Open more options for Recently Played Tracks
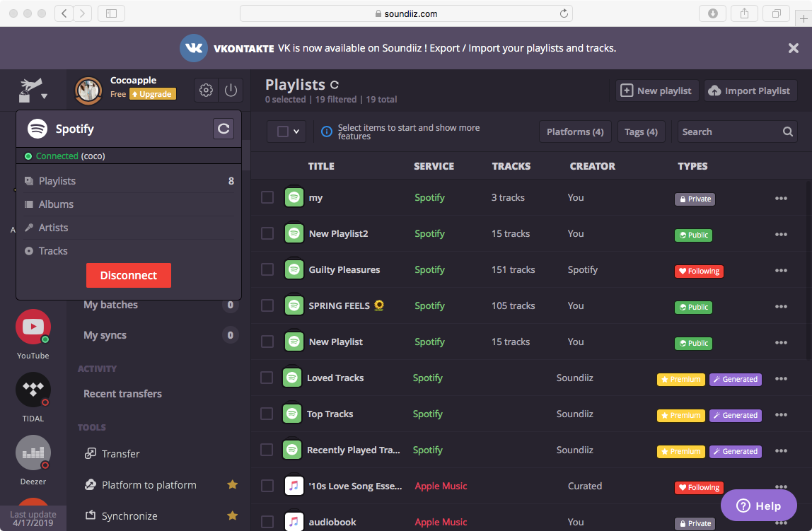812x531 pixels. coord(781,451)
